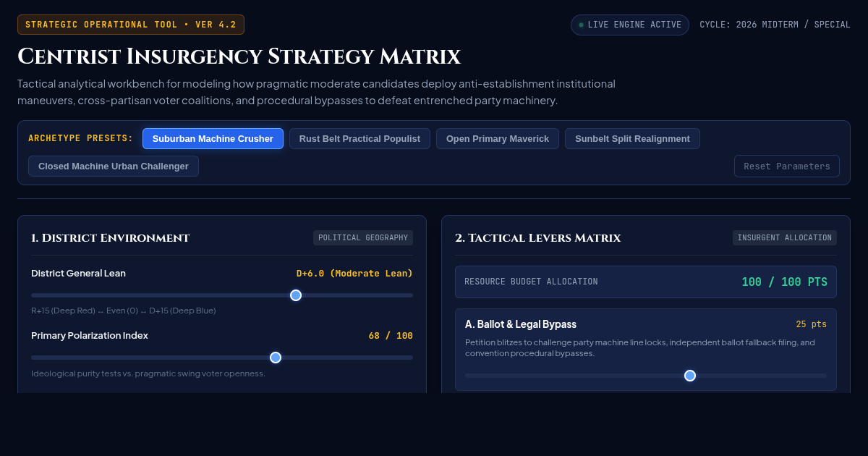This screenshot has width=868, height=456.
Task: Click the 2. Tactical Levers Matrix heading
Action: pos(537,237)
